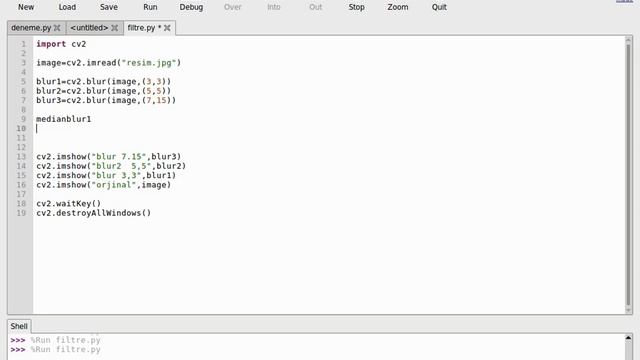Image resolution: width=640 pixels, height=360 pixels.
Task: Click the Into step button
Action: click(273, 7)
